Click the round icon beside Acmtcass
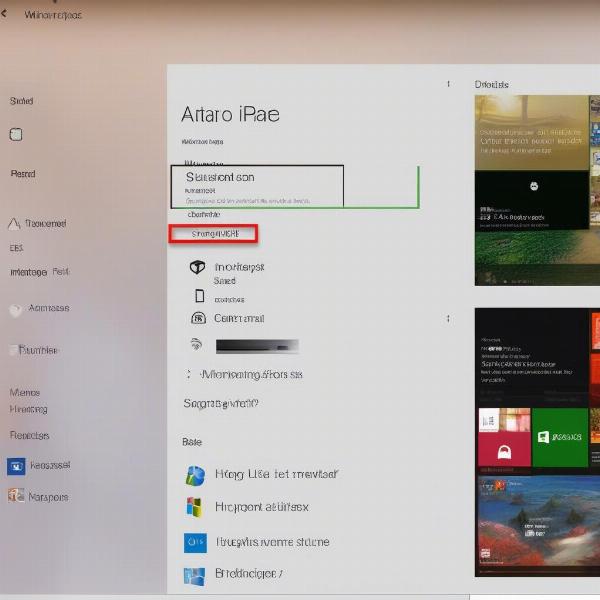This screenshot has width=600, height=600. [16, 310]
